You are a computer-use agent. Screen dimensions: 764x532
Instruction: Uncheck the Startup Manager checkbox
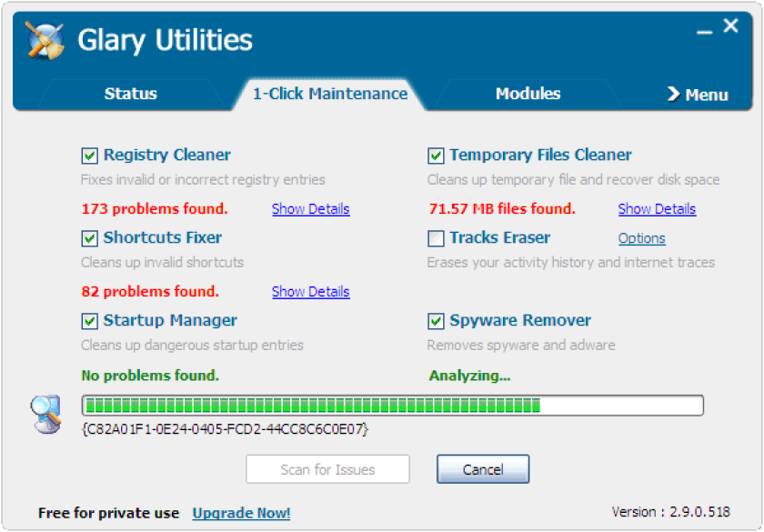coord(90,322)
